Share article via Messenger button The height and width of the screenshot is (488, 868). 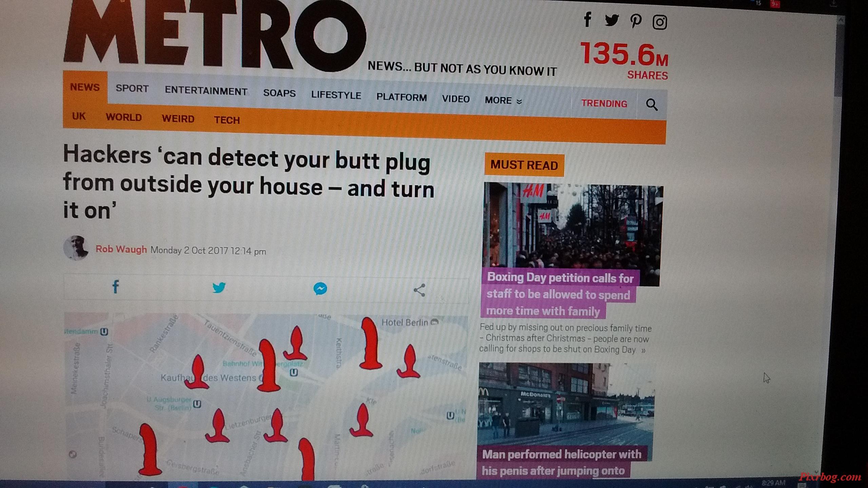320,289
